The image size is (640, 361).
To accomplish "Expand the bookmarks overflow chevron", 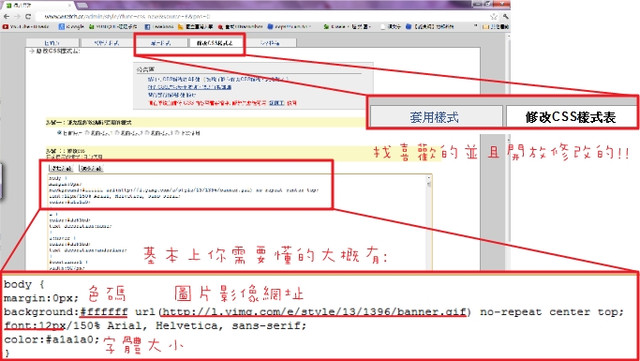I will 476,27.
